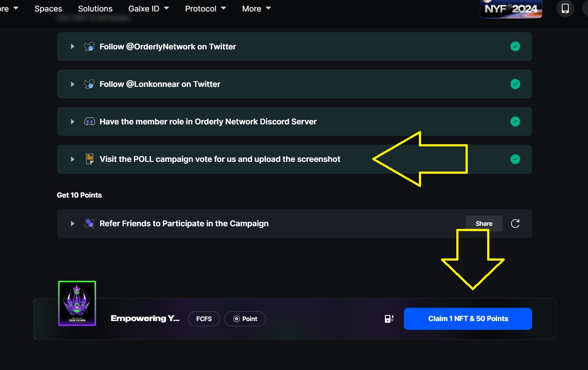Screen dimensions: 588x370
Task: Click the green checkmark on the Discord member role row
Action: [515, 121]
